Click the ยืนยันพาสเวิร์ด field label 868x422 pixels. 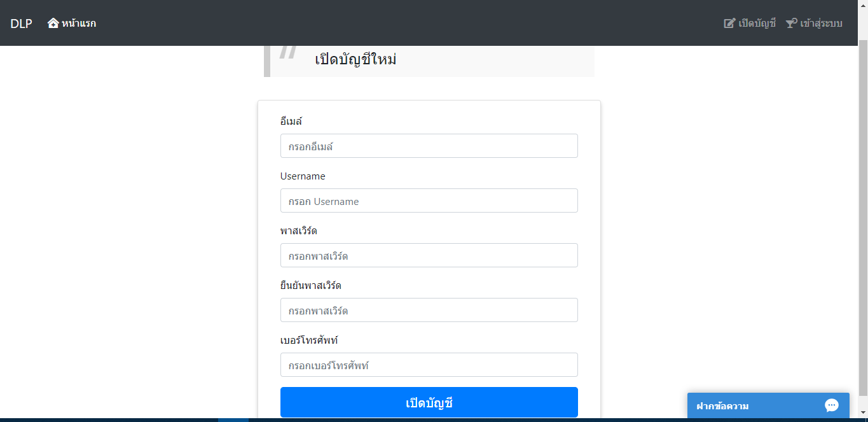(x=310, y=285)
